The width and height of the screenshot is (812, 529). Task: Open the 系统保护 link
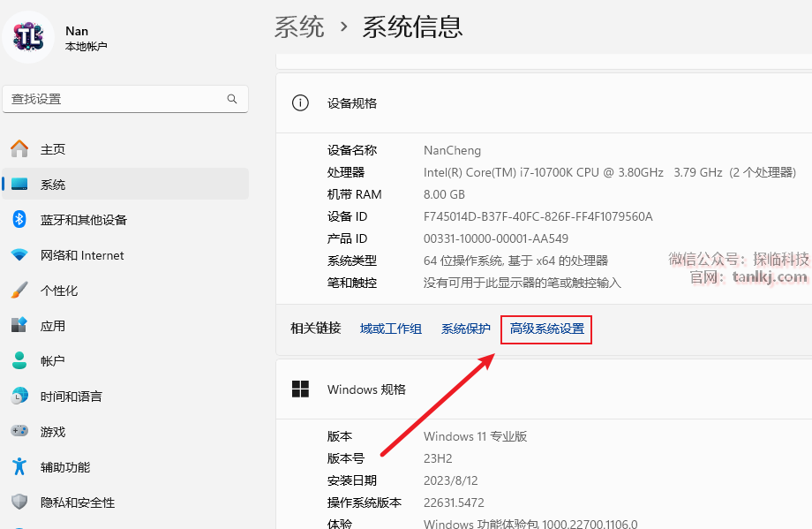[x=465, y=329]
